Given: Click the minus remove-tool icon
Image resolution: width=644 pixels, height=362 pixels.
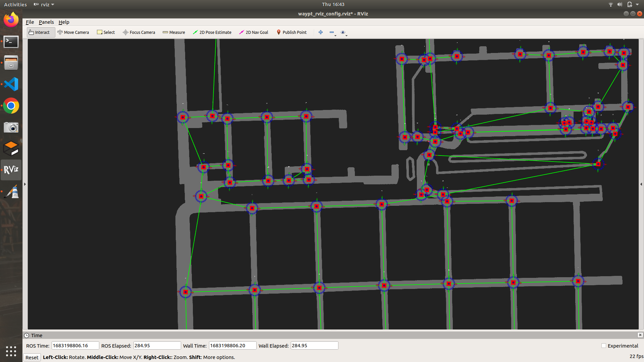Looking at the screenshot, I should click(x=332, y=32).
